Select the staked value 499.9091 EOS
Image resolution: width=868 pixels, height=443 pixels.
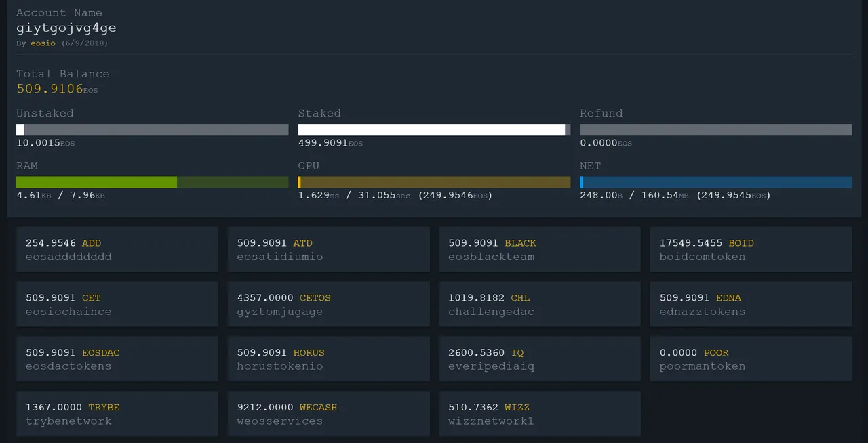click(x=330, y=143)
